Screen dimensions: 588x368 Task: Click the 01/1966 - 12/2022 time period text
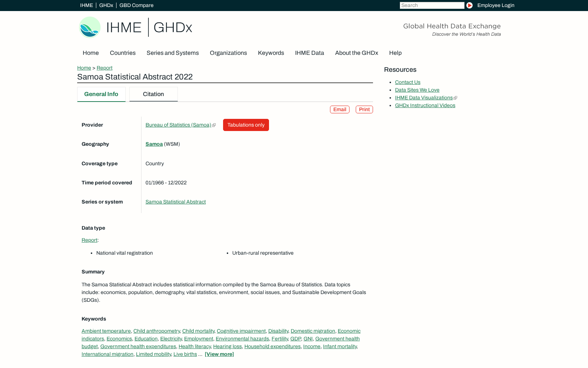(166, 183)
